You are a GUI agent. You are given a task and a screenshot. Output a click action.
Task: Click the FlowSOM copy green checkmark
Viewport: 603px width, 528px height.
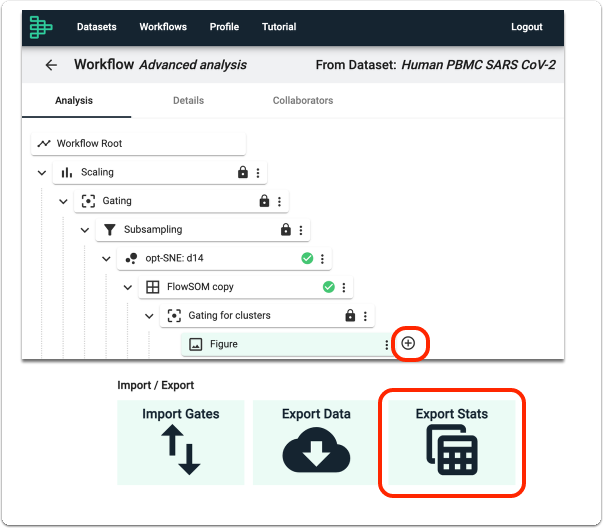click(328, 287)
